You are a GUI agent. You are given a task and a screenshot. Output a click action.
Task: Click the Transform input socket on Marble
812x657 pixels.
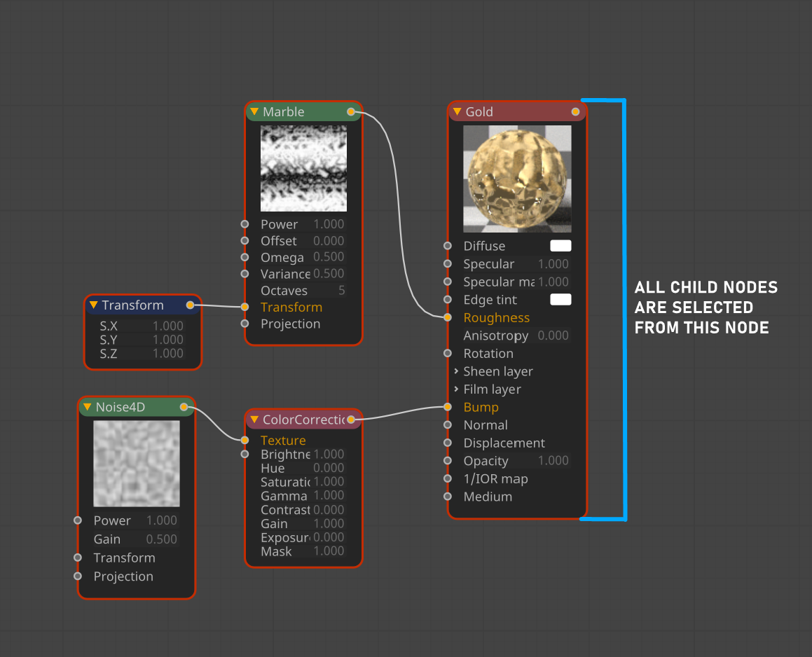[x=245, y=307]
